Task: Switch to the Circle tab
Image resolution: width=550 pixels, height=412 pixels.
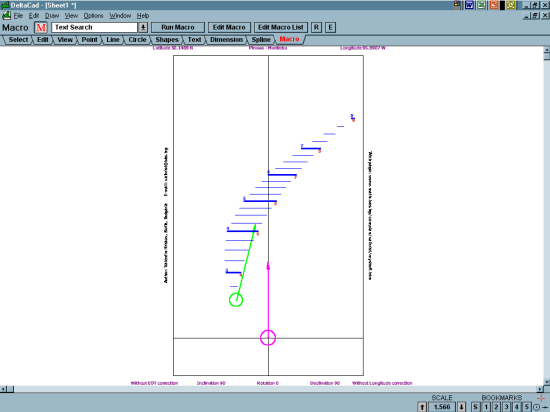Action: coord(137,40)
